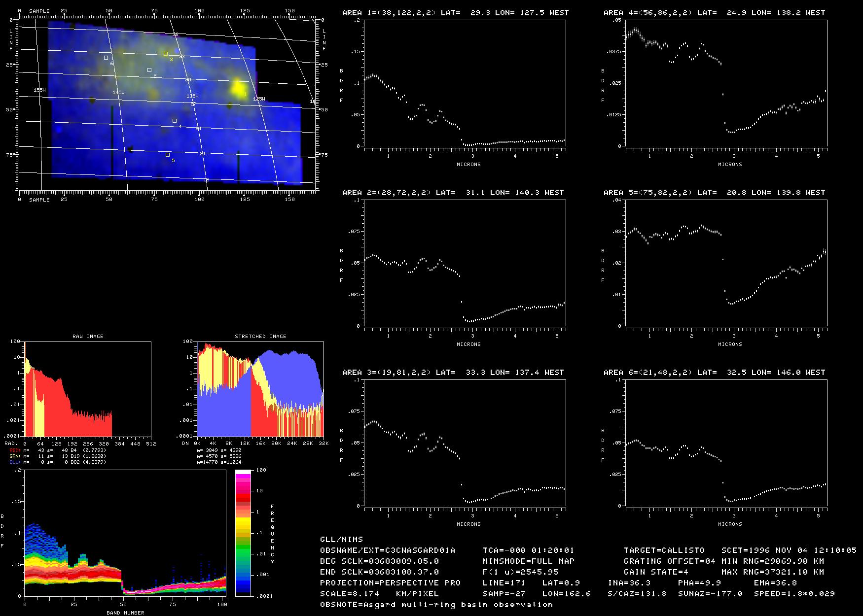This screenshot has width=863, height=616.
Task: Click the TARGET=CALLISTO text
Action: [x=664, y=550]
